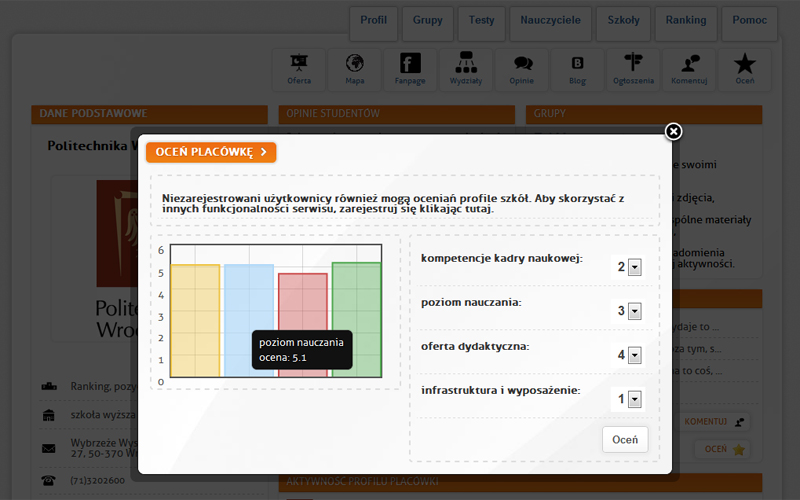Select the green chart bar

coord(357,319)
